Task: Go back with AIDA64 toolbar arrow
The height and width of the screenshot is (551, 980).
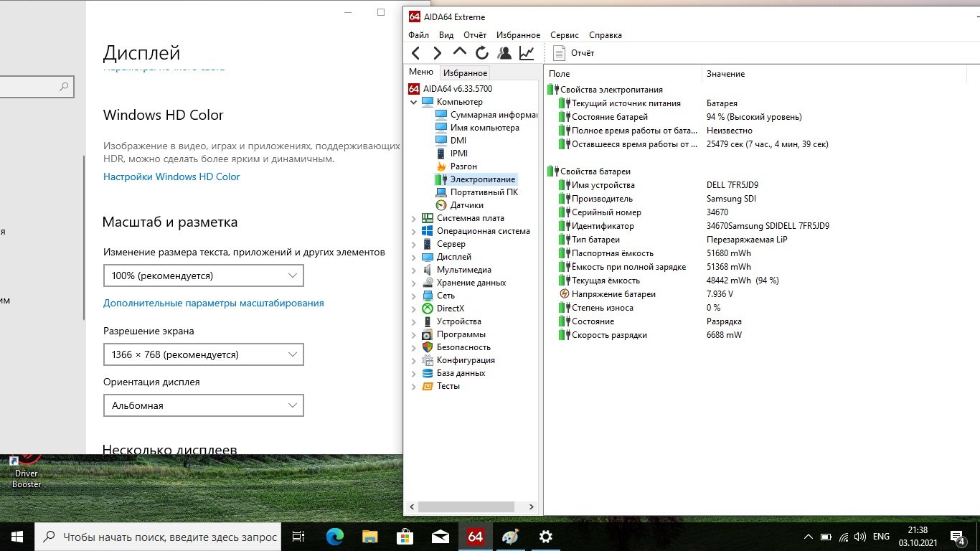Action: (x=416, y=52)
